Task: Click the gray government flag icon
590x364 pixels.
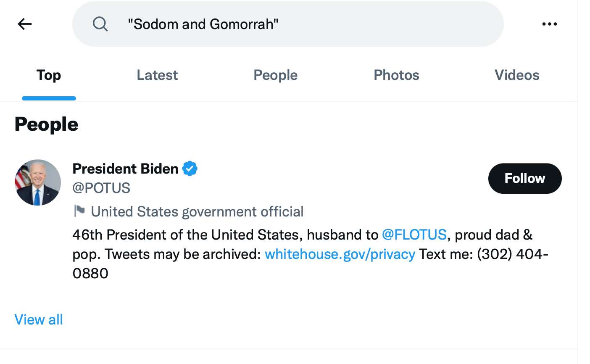Action: click(79, 211)
